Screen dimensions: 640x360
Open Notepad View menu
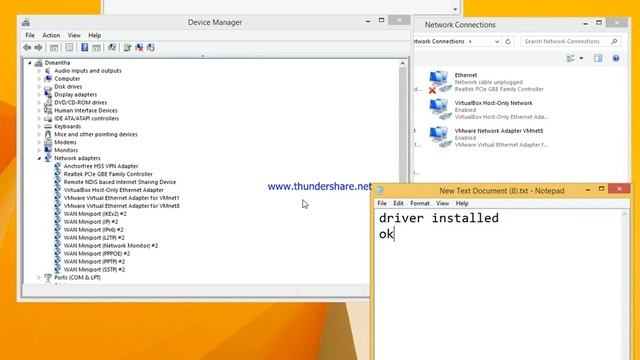tap(442, 203)
